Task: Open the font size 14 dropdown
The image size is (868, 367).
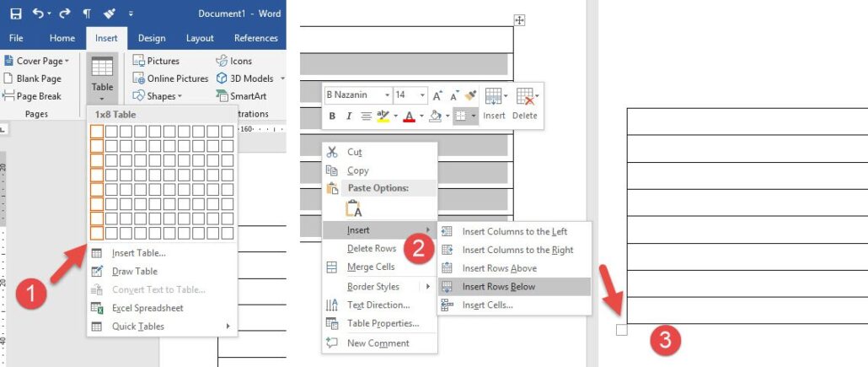Action: tap(422, 95)
